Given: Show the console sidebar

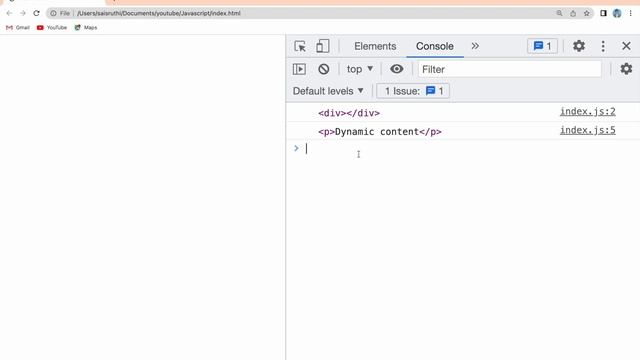Looking at the screenshot, I should [x=299, y=69].
